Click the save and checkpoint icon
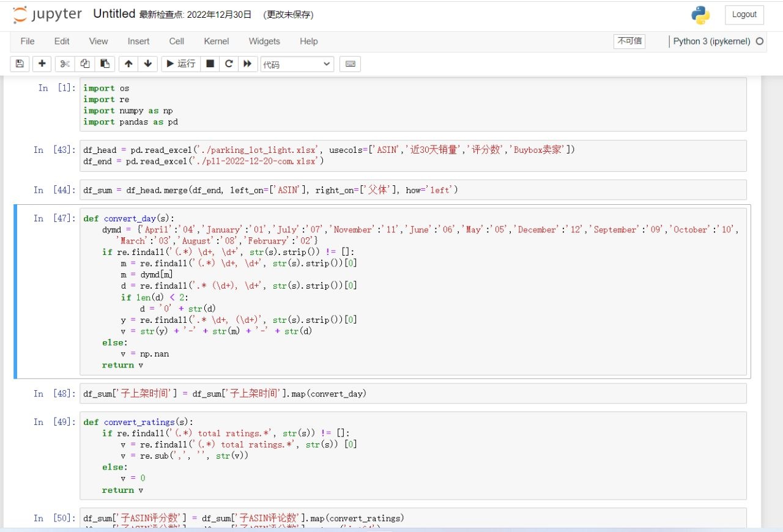 pyautogui.click(x=20, y=64)
